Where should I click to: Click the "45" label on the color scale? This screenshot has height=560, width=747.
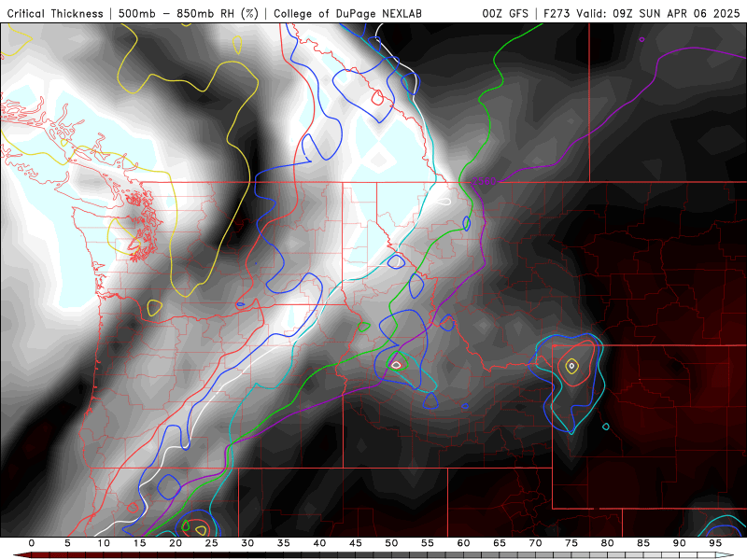[x=356, y=543]
